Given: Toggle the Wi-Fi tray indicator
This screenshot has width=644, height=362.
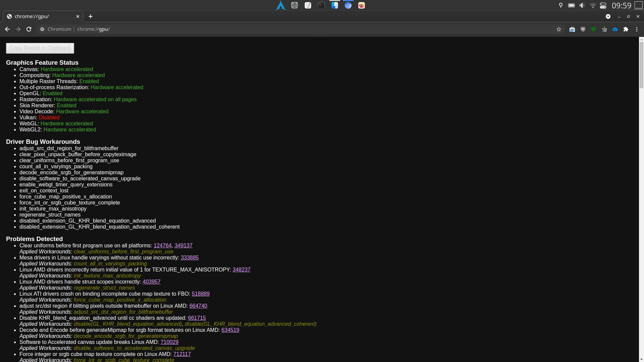Looking at the screenshot, I should click(x=592, y=5).
